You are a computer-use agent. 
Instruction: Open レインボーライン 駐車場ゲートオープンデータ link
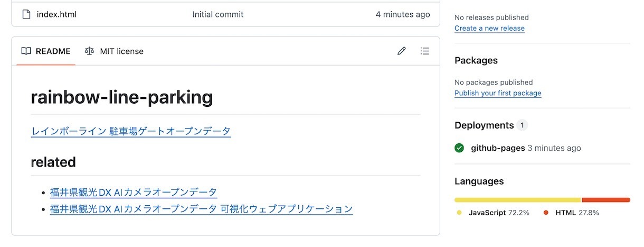click(x=131, y=131)
